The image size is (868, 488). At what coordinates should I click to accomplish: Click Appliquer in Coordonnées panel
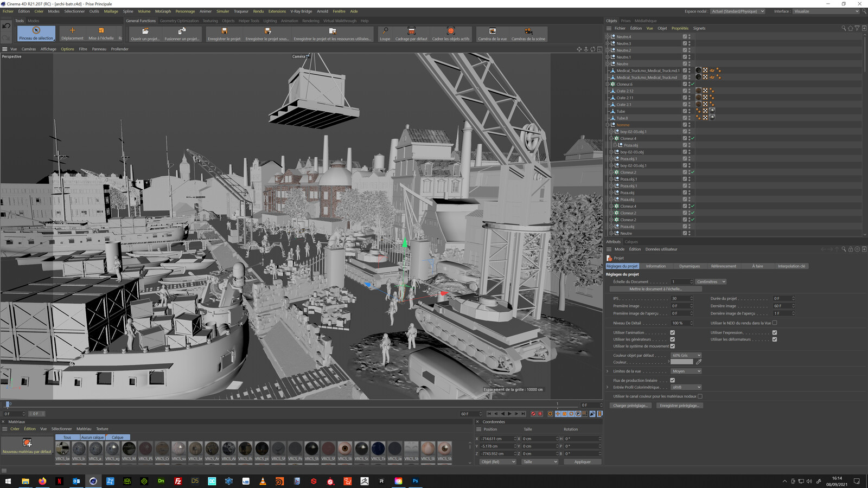583,462
